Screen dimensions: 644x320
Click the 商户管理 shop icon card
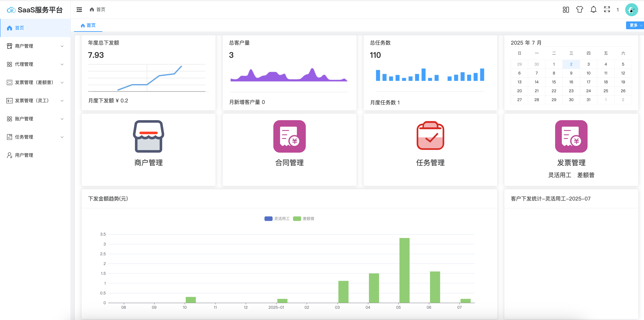tap(149, 136)
